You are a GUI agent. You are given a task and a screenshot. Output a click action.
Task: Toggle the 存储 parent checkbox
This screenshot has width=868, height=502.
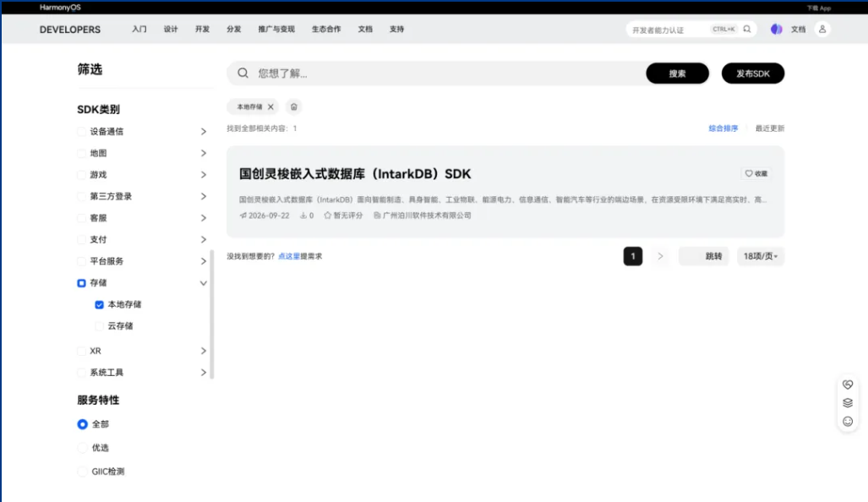coord(81,283)
